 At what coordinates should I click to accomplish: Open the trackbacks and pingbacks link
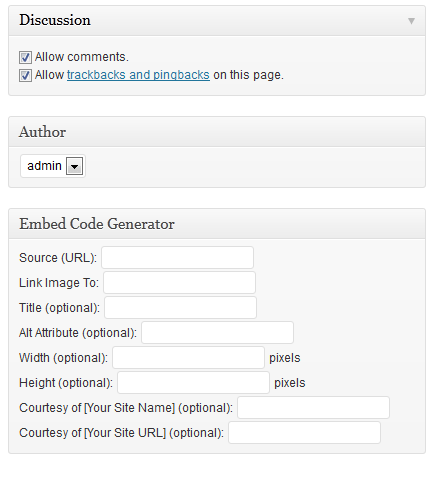pos(138,75)
